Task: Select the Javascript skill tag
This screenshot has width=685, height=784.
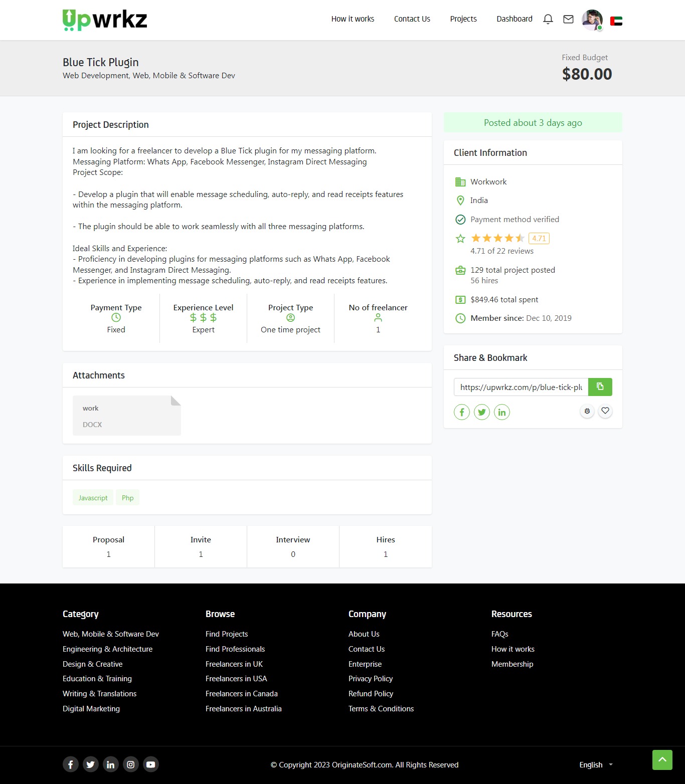Action: (x=93, y=497)
